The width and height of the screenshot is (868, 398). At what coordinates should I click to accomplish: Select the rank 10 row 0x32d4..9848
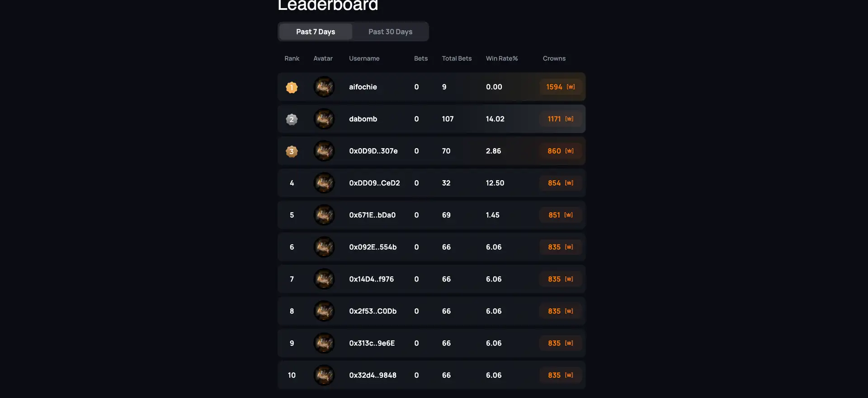click(x=373, y=375)
